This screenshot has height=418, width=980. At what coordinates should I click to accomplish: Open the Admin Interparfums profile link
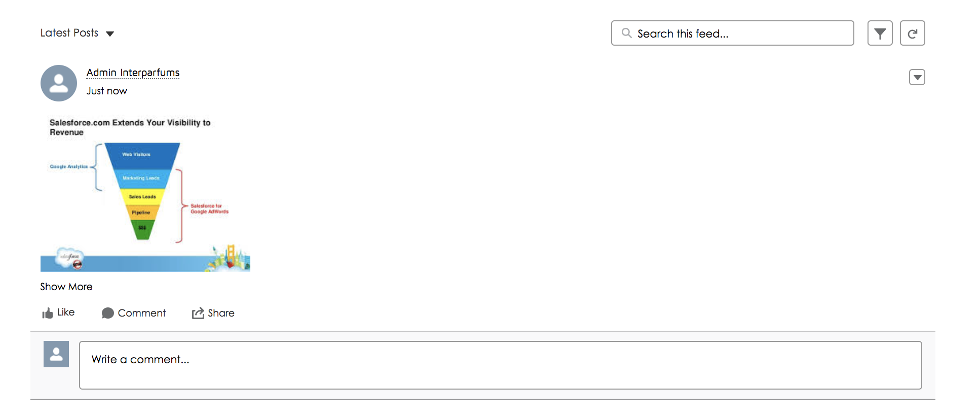tap(133, 73)
